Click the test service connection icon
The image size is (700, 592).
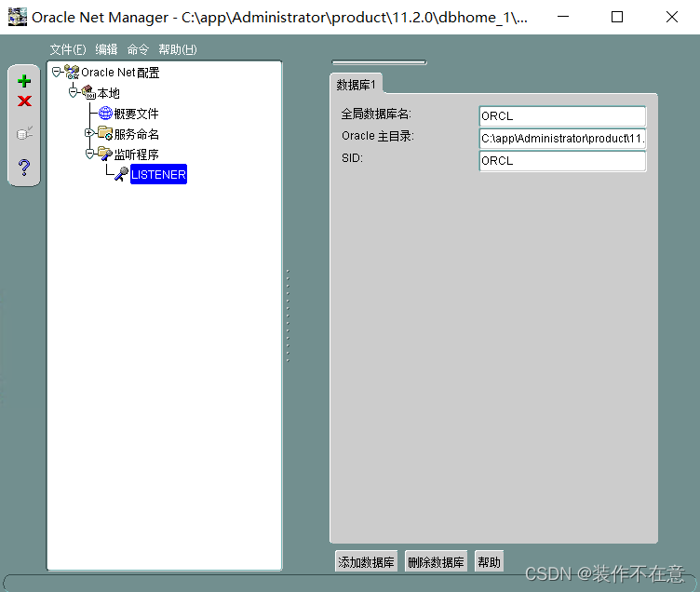pos(24,132)
